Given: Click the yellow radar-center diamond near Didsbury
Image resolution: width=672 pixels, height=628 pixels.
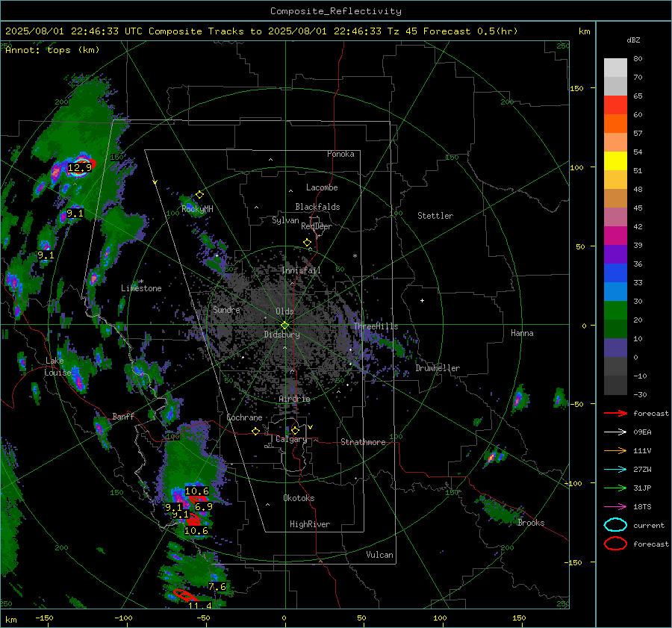Looking at the screenshot, I should click(284, 326).
